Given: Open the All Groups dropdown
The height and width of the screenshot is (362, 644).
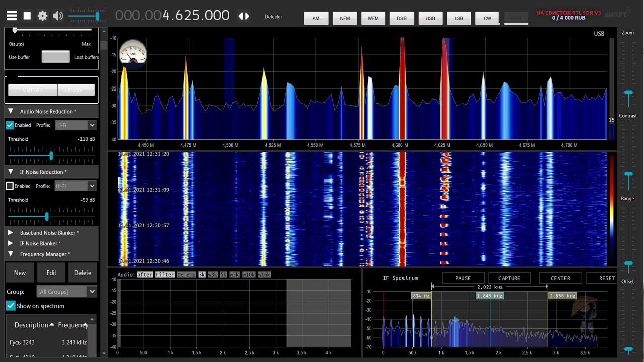Looking at the screenshot, I should pyautogui.click(x=67, y=291).
